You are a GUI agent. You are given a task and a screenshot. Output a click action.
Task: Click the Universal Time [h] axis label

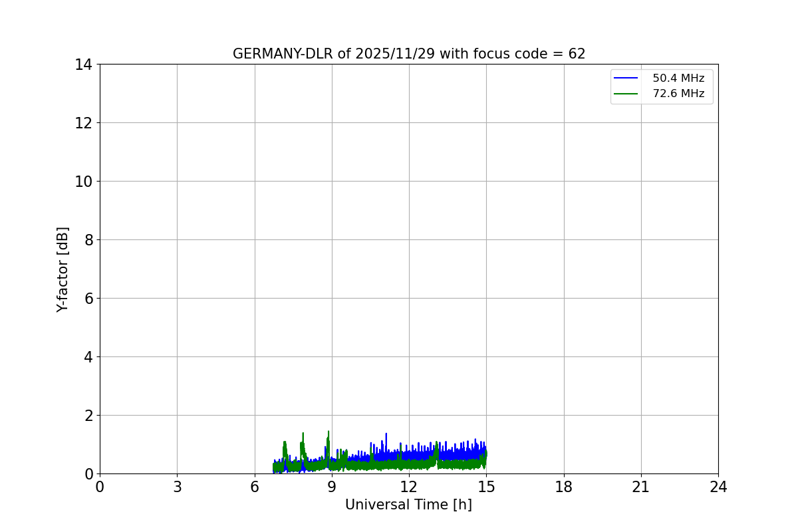408,505
